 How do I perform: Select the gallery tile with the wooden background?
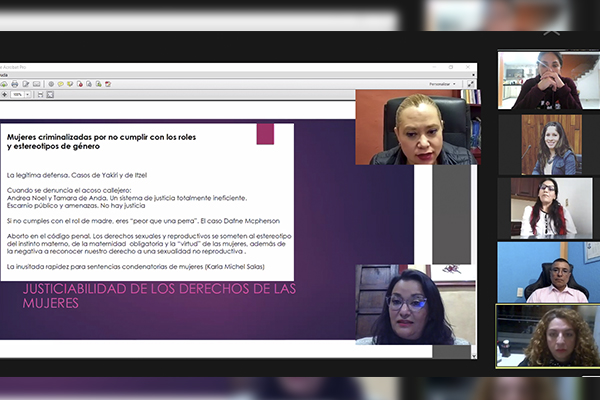tap(551, 145)
